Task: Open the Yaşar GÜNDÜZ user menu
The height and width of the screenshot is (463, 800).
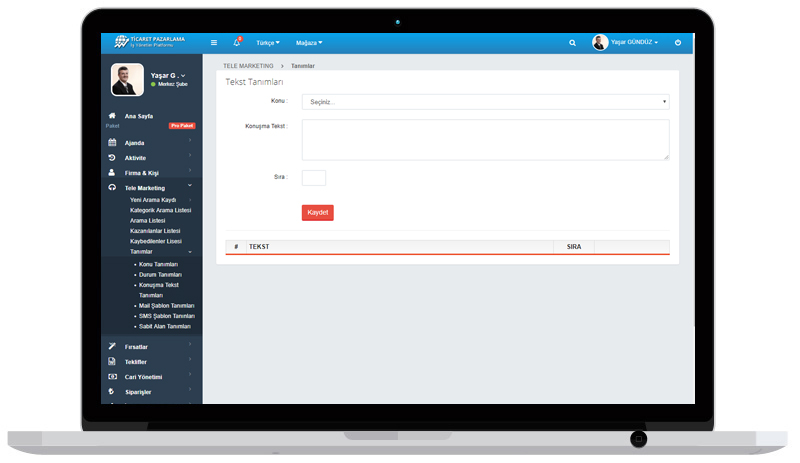Action: [x=634, y=42]
